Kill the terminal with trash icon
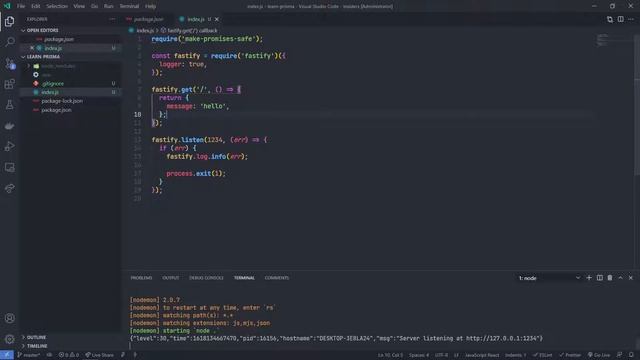 tap(610, 278)
